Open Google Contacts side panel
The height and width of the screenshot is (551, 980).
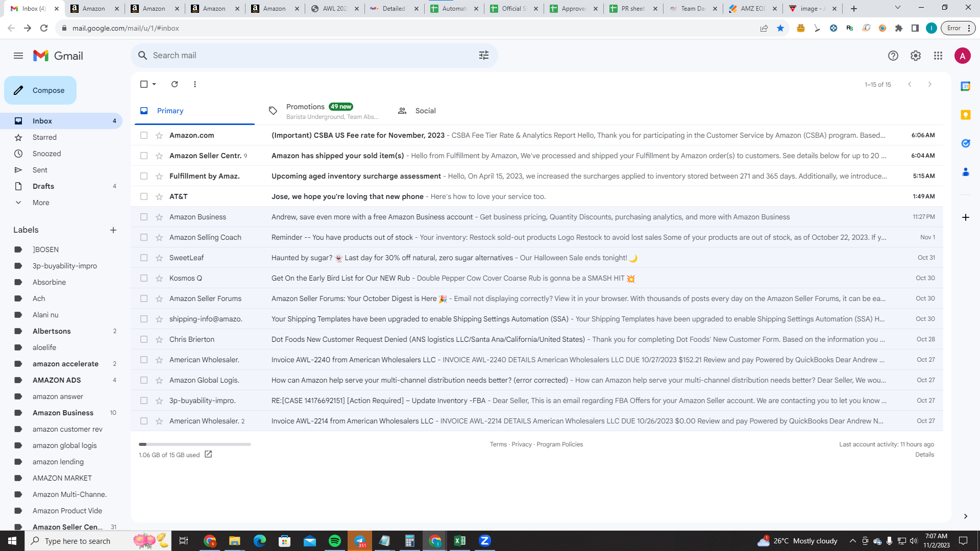click(x=966, y=172)
